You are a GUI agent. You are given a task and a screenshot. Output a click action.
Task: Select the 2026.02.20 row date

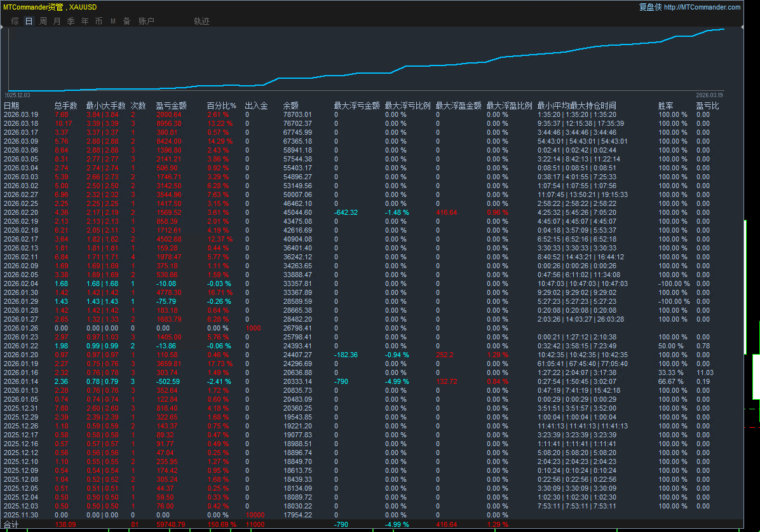pyautogui.click(x=21, y=212)
